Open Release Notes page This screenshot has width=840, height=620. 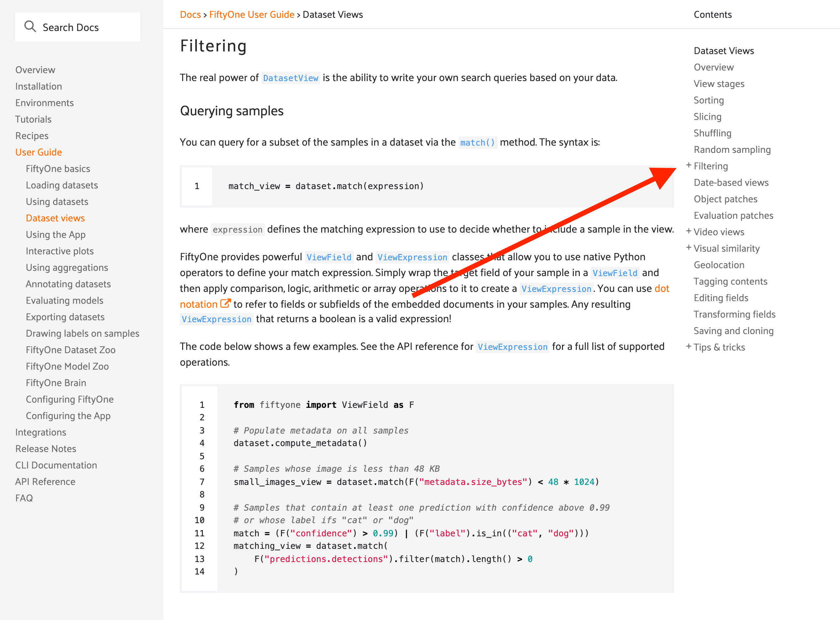coord(46,449)
